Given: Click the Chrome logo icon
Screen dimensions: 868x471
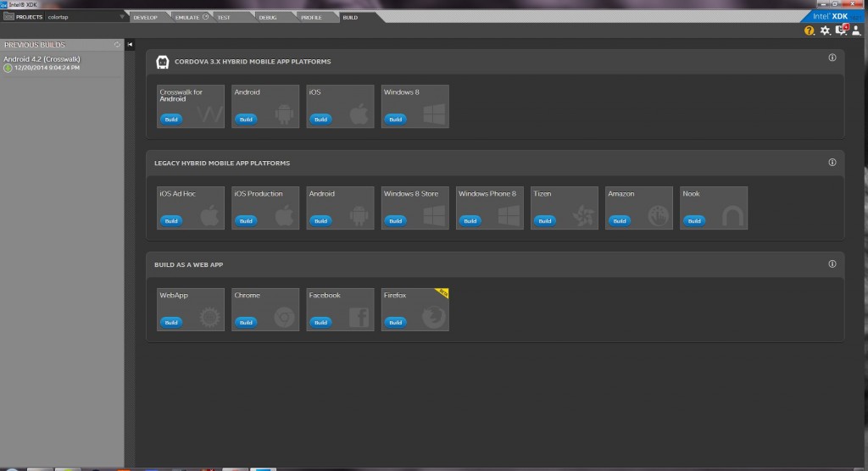Looking at the screenshot, I should tap(285, 318).
